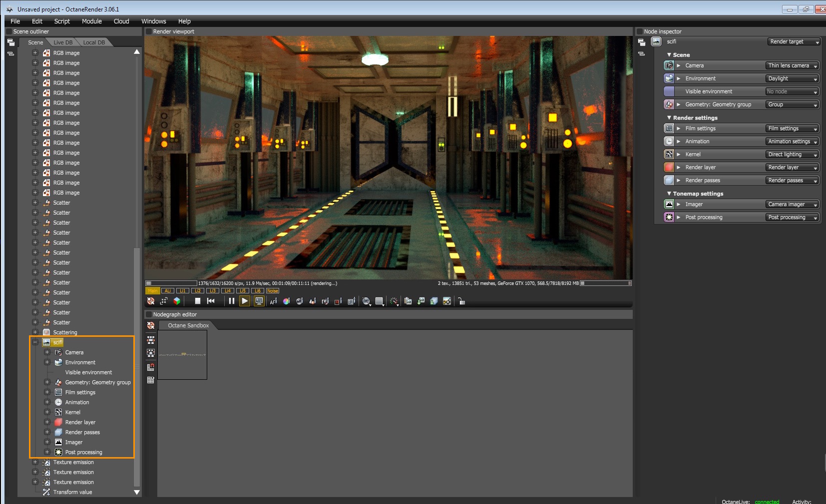Click the save render image icon

[421, 301]
